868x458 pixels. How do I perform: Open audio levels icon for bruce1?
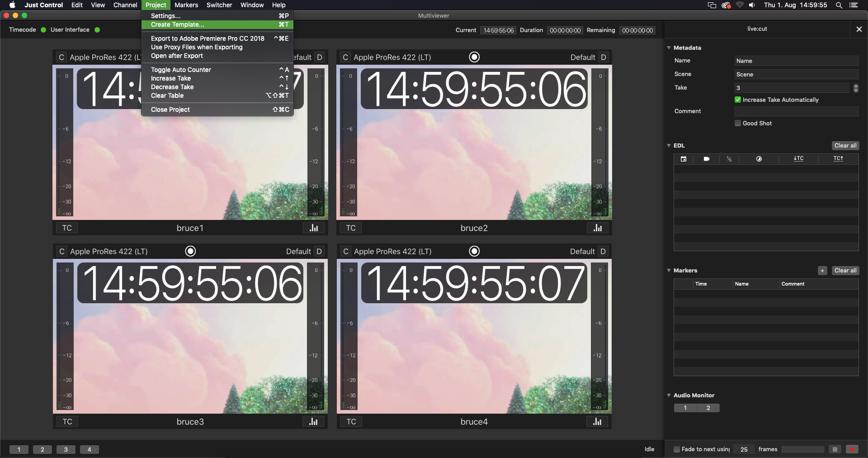click(x=314, y=228)
